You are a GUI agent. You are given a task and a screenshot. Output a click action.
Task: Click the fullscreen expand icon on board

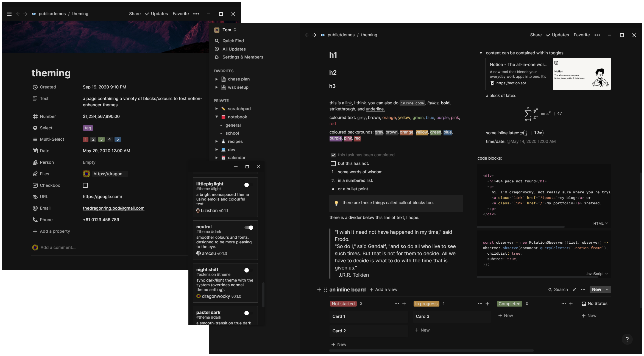pyautogui.click(x=574, y=289)
